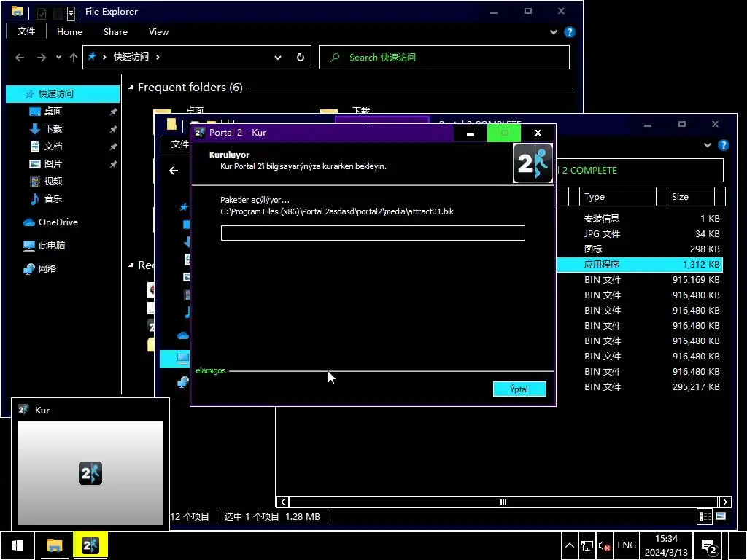Refresh the 快速访问 location
The height and width of the screenshot is (560, 747).
coord(300,57)
